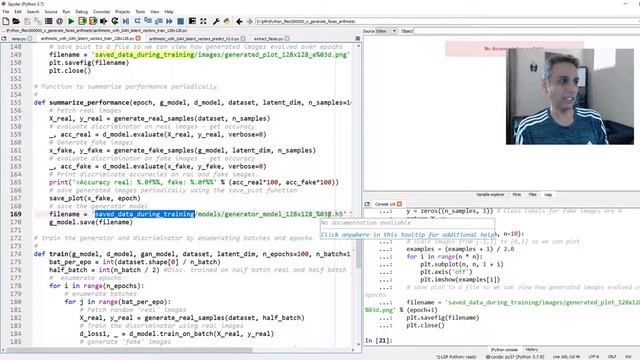Open editor pane options menu button
The height and width of the screenshot is (360, 640).
(358, 38)
